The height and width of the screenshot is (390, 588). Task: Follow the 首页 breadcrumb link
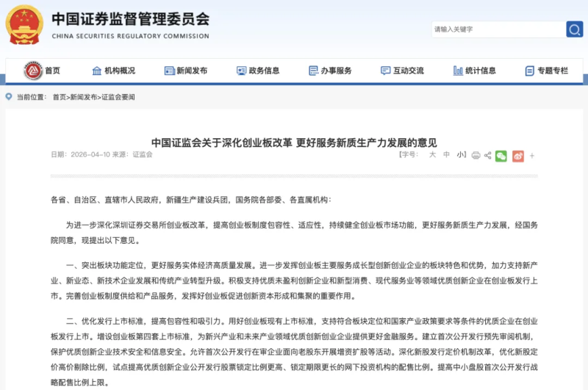pos(59,97)
